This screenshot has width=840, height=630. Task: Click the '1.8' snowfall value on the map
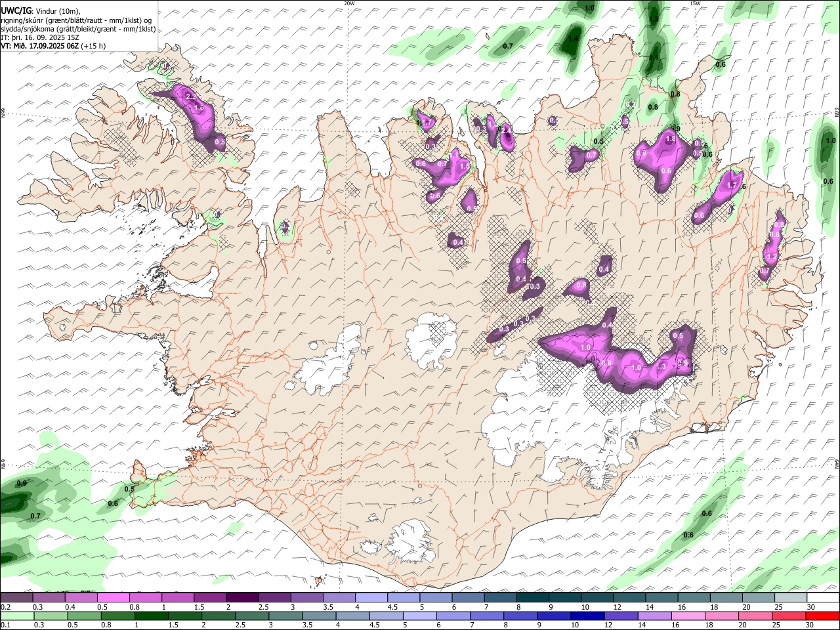(671, 139)
